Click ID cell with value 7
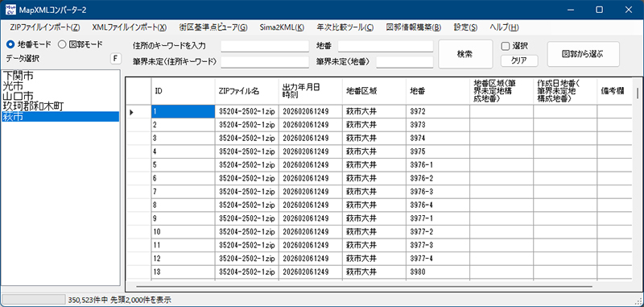This screenshot has width=644, height=307. click(183, 192)
